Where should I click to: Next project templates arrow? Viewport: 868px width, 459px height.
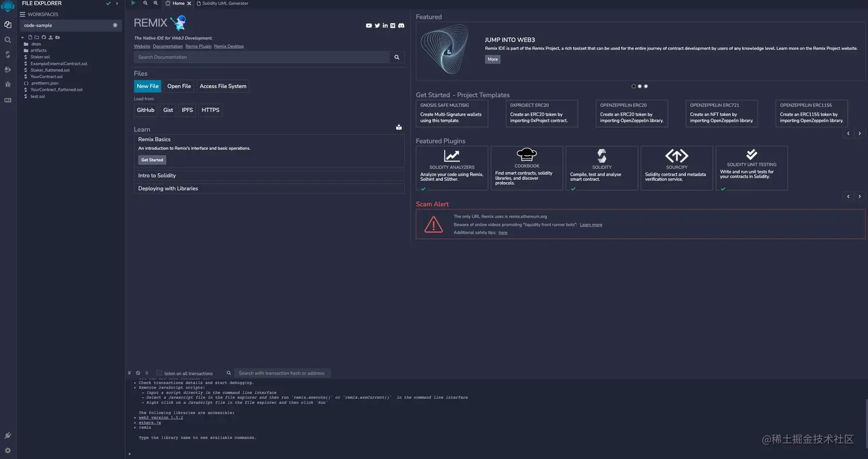(859, 133)
